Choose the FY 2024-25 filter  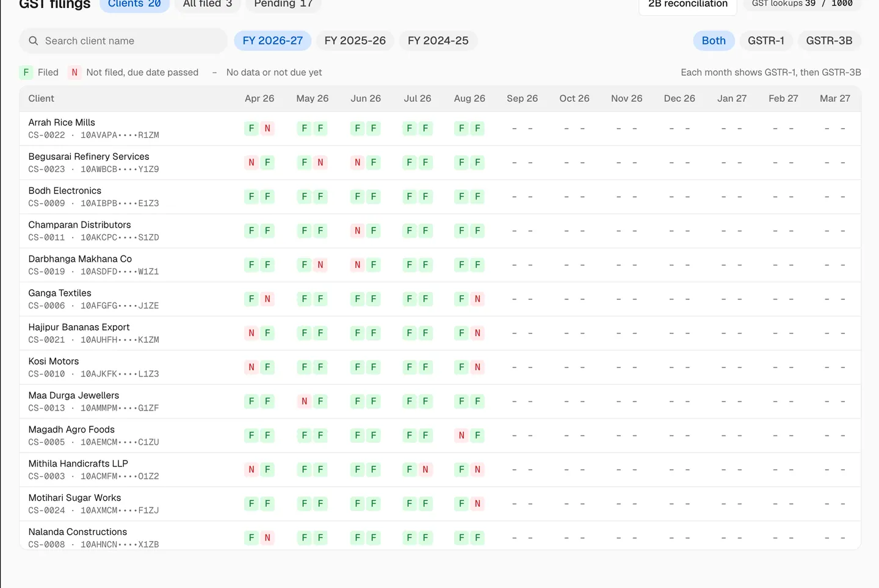pos(438,41)
